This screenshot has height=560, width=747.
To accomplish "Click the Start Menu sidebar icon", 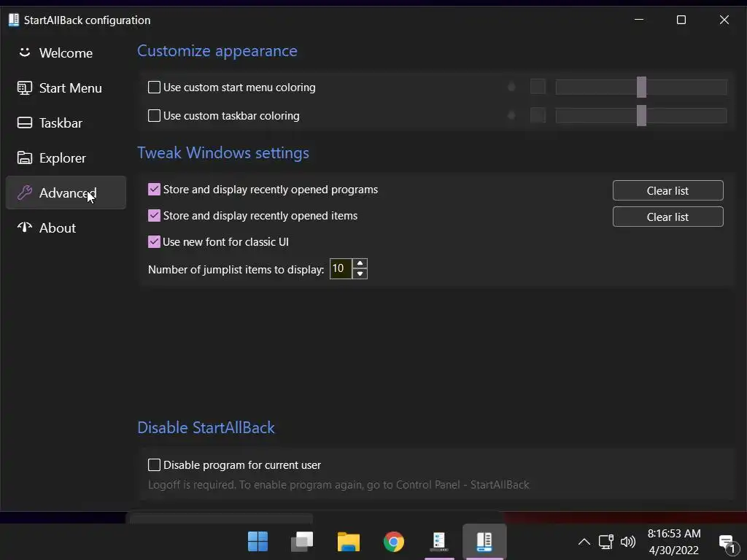I will pyautogui.click(x=24, y=87).
